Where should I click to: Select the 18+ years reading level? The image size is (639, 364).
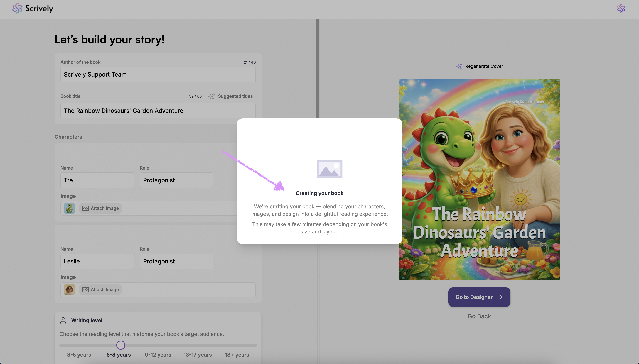(237, 355)
